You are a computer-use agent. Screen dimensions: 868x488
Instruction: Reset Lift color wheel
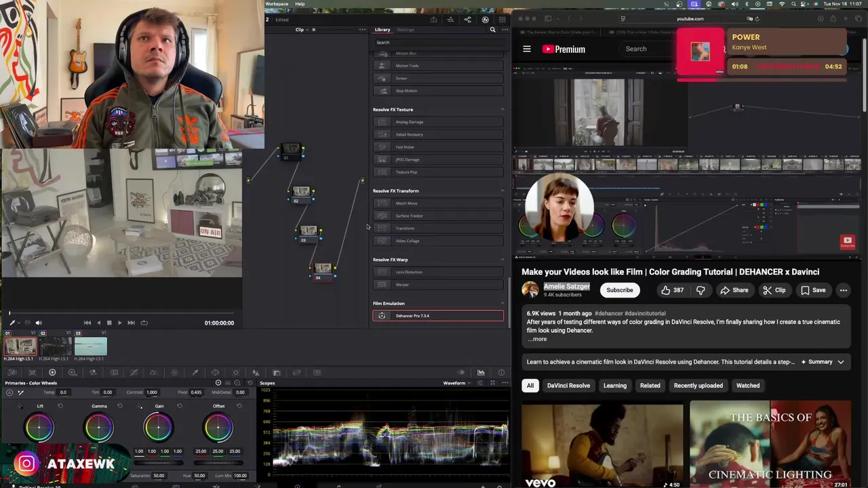[x=60, y=406]
